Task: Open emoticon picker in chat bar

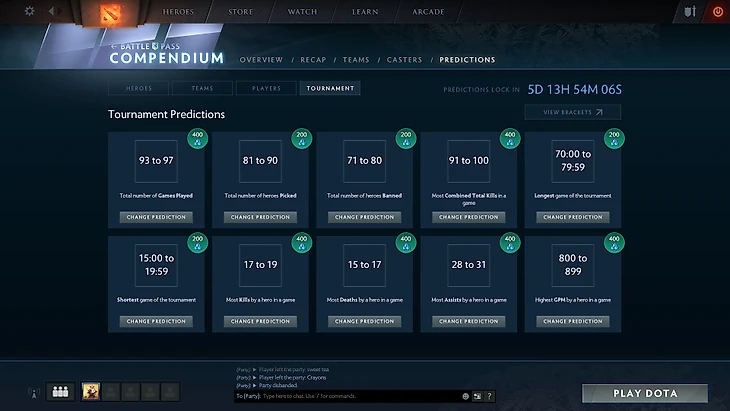Action: [465, 396]
